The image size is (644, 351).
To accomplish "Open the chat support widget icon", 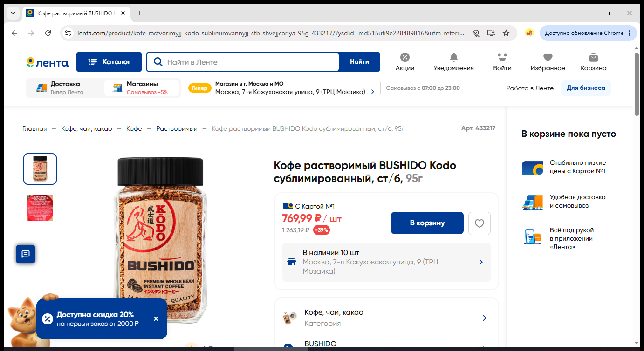I will tap(26, 254).
